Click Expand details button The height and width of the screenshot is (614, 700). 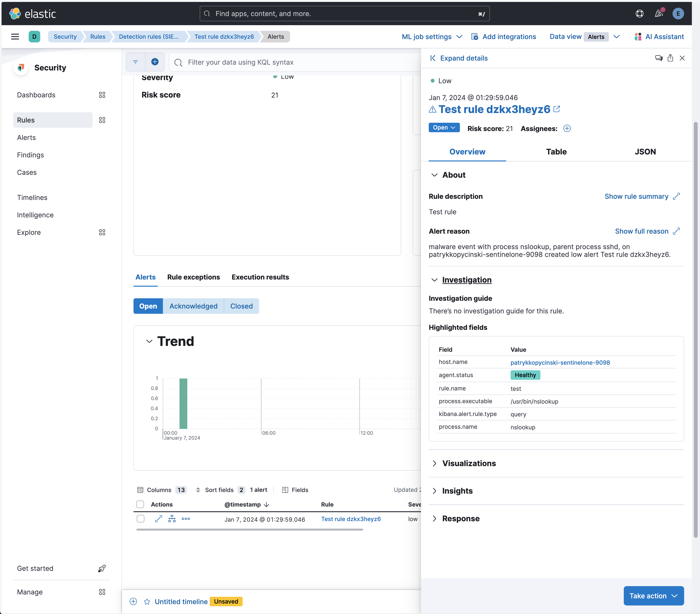pos(459,58)
